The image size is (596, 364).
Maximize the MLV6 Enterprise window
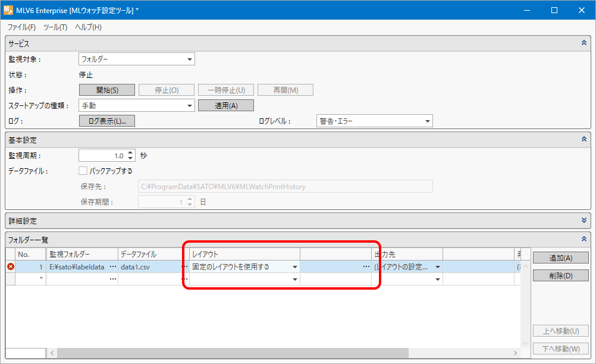[554, 10]
